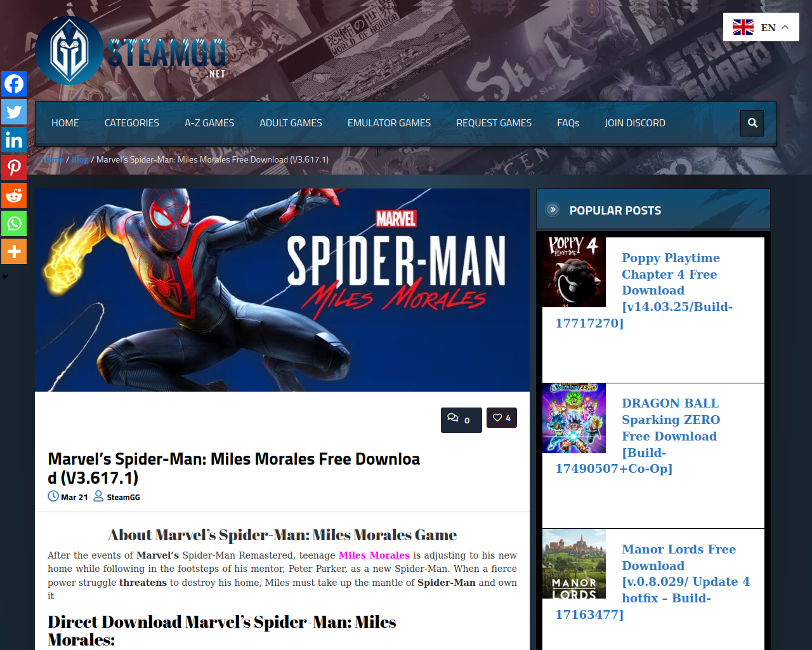Open CATEGORIES menu item

point(132,123)
